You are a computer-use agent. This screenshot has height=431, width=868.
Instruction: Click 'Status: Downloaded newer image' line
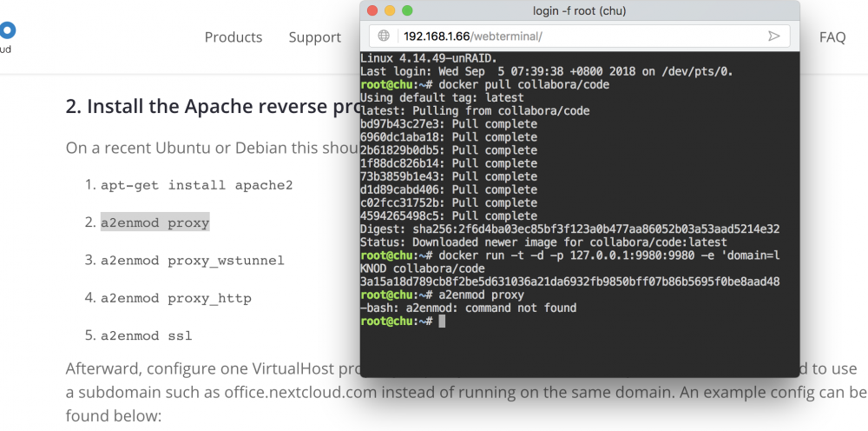543,242
